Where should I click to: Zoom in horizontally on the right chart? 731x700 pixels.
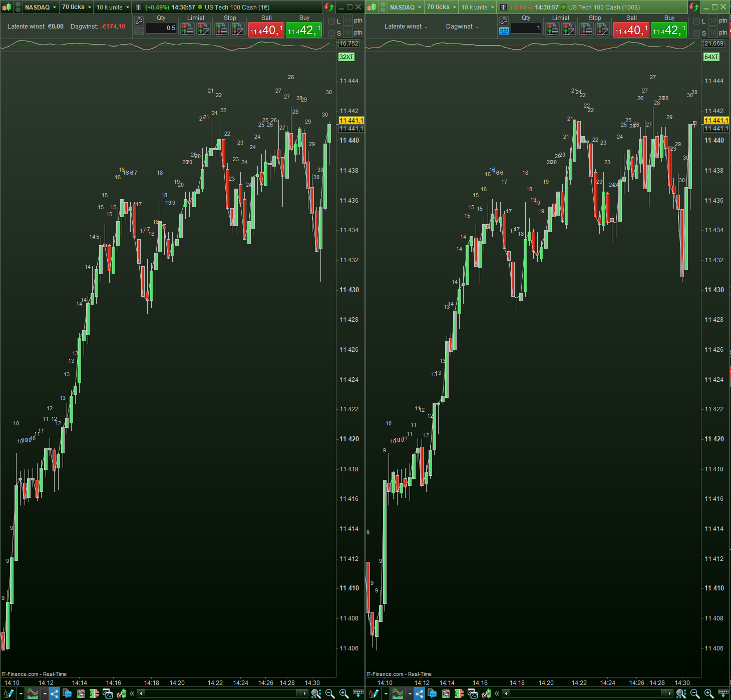tap(709, 693)
